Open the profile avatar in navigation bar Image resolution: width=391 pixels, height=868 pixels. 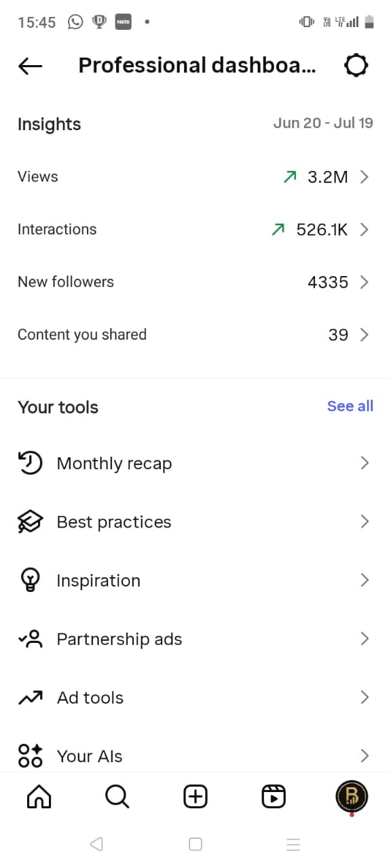pyautogui.click(x=352, y=796)
